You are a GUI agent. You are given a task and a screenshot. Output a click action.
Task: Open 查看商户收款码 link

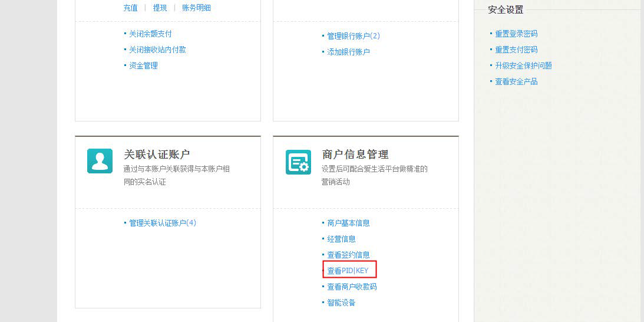pyautogui.click(x=352, y=287)
